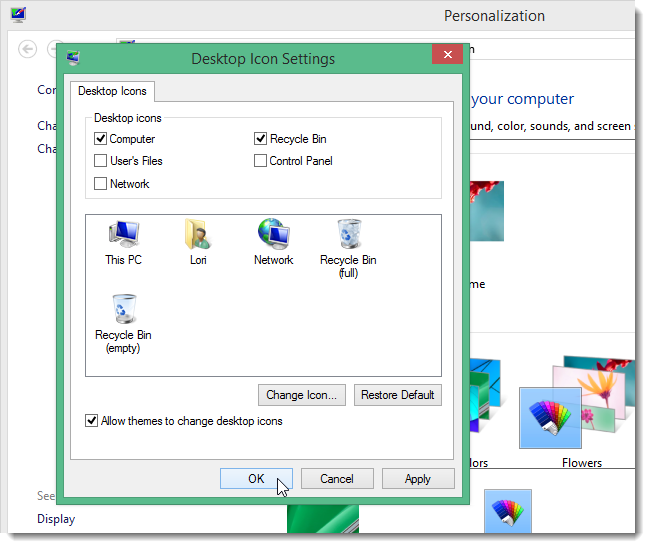Viewport: 650px width, 548px height.
Task: Enable the Control Panel checkbox
Action: pyautogui.click(x=260, y=160)
